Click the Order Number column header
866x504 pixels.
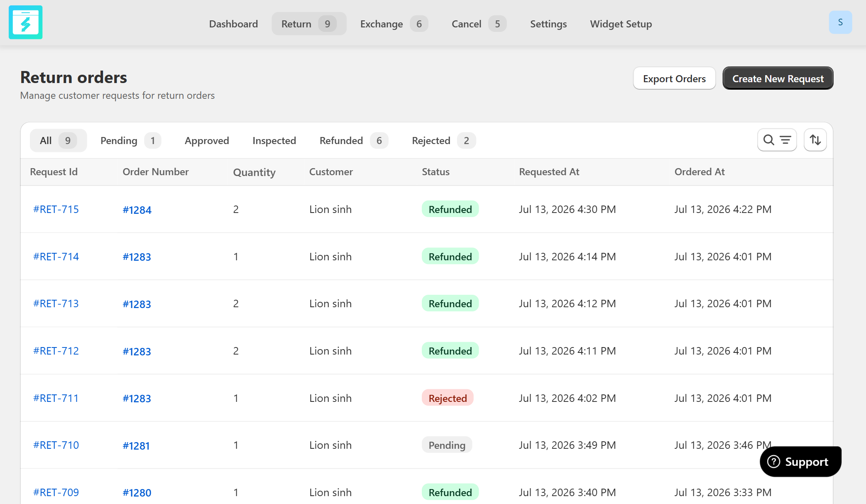(156, 172)
